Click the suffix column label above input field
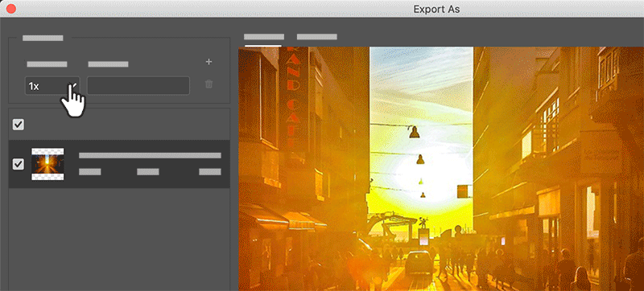 [x=108, y=64]
